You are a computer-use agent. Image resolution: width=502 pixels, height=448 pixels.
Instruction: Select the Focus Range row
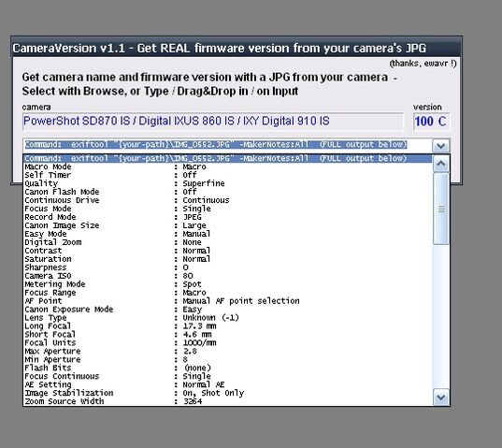point(227,293)
